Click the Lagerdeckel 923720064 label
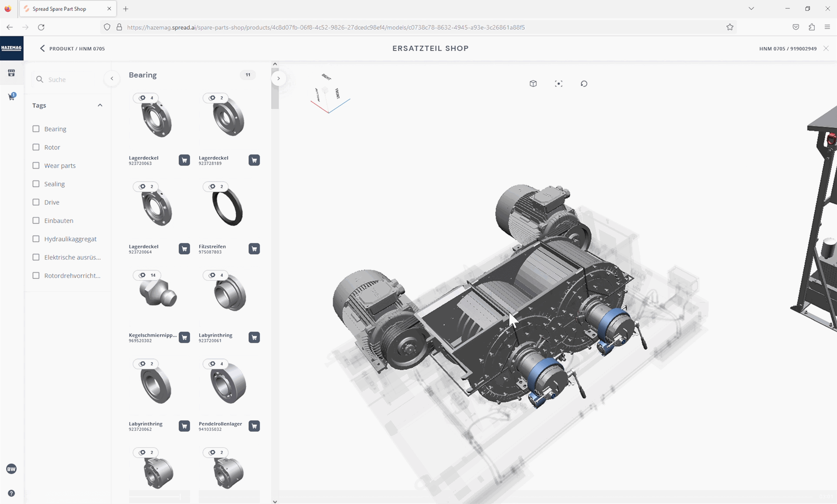Viewport: 837px width, 504px height. point(143,247)
